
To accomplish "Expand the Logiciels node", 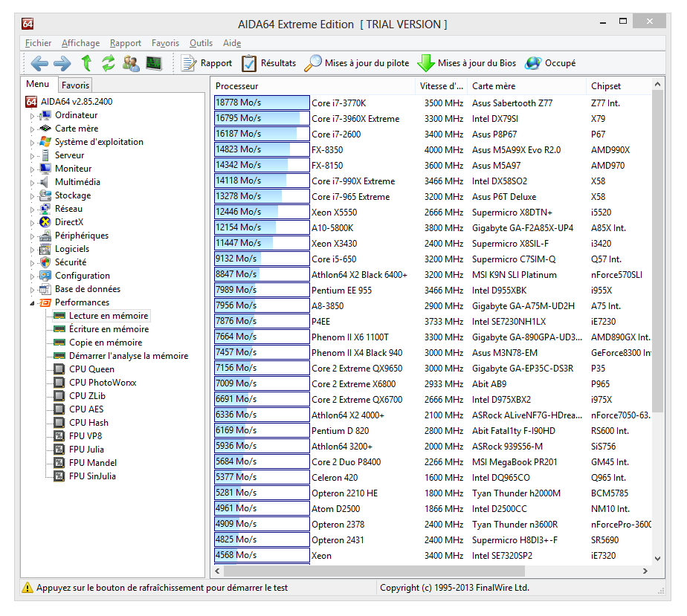I will 32,250.
